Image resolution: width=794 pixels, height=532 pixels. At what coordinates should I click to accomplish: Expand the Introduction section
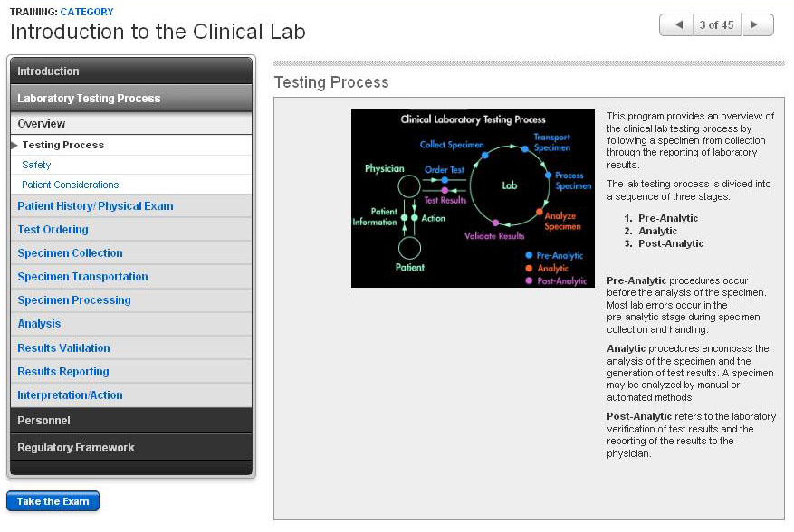click(x=131, y=71)
